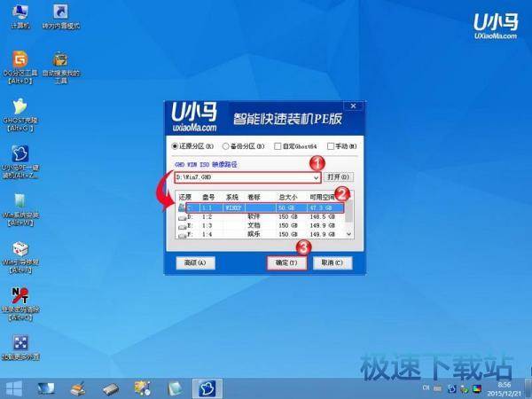Click the partition list scroll-down arrow
532x399 pixels.
point(348,234)
